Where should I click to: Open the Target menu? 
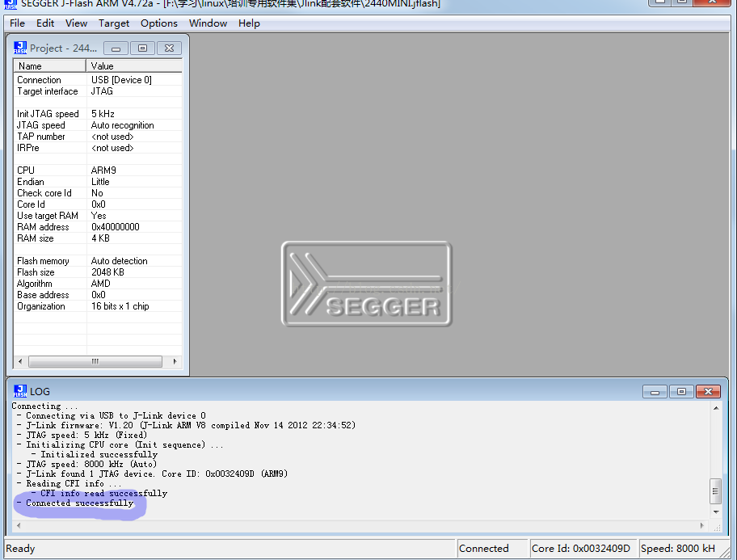coord(114,23)
